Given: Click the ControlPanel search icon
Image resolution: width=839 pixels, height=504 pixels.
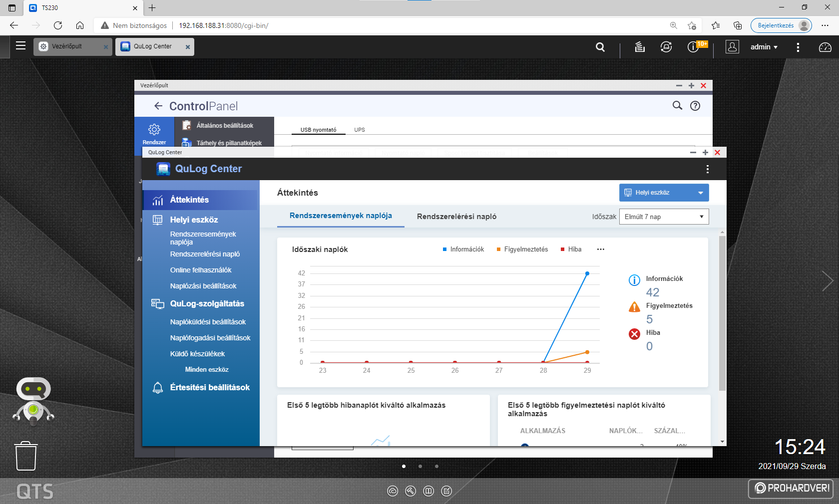Looking at the screenshot, I should click(677, 105).
